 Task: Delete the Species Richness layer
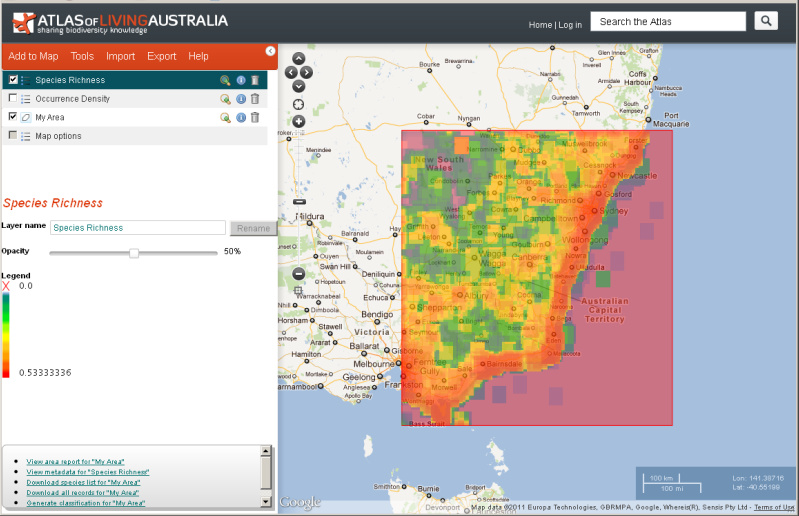pos(255,80)
